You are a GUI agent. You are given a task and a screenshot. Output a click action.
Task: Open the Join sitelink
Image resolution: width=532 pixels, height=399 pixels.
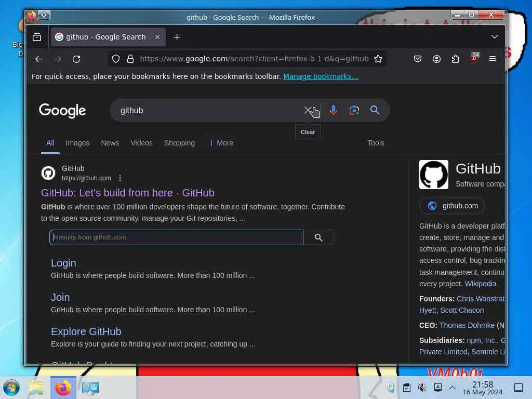60,297
